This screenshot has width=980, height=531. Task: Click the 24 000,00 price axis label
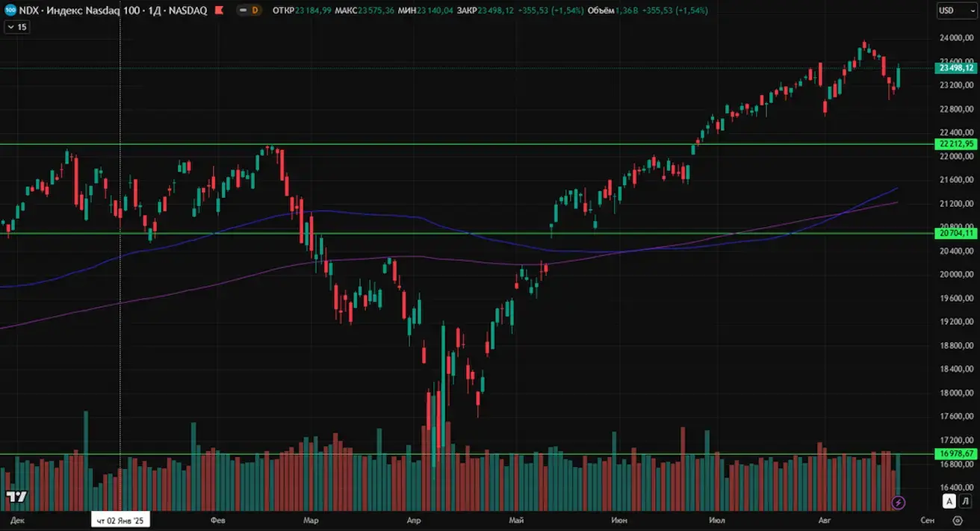956,38
